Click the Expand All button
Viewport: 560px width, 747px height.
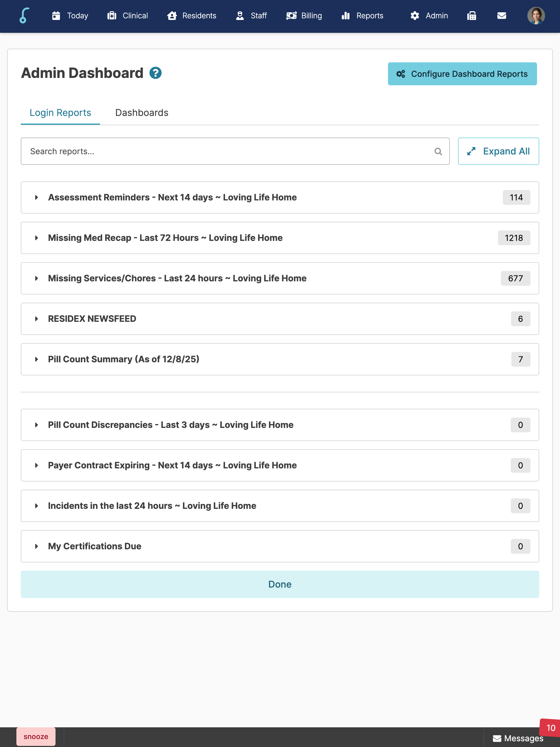click(498, 151)
